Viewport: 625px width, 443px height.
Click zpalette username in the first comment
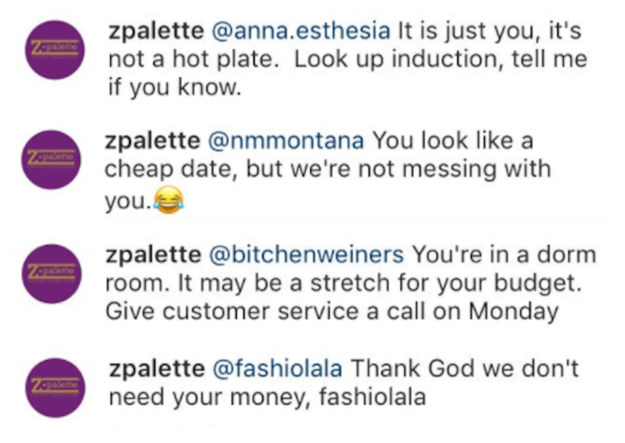click(x=156, y=32)
